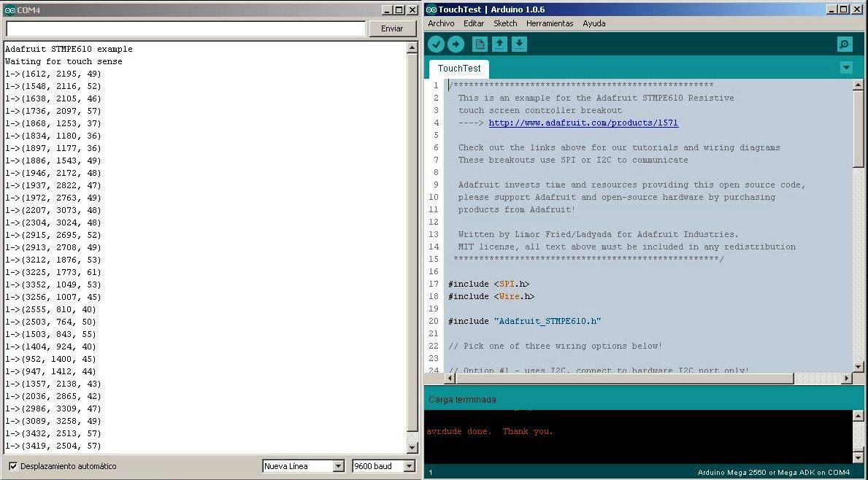Click 'These breakouts use SPI or I2C' comment
Screen dimensions: 868x480
pyautogui.click(x=573, y=160)
